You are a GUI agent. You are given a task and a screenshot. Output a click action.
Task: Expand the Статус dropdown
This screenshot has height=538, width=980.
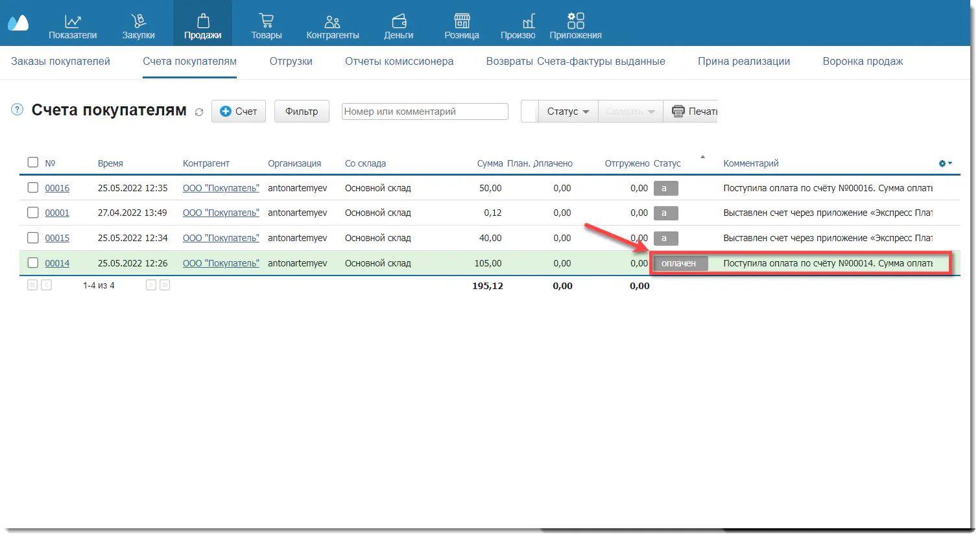click(568, 111)
